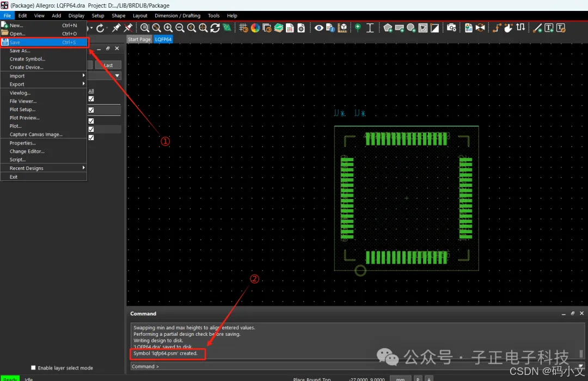Open the document with gear settings icon

(301, 28)
